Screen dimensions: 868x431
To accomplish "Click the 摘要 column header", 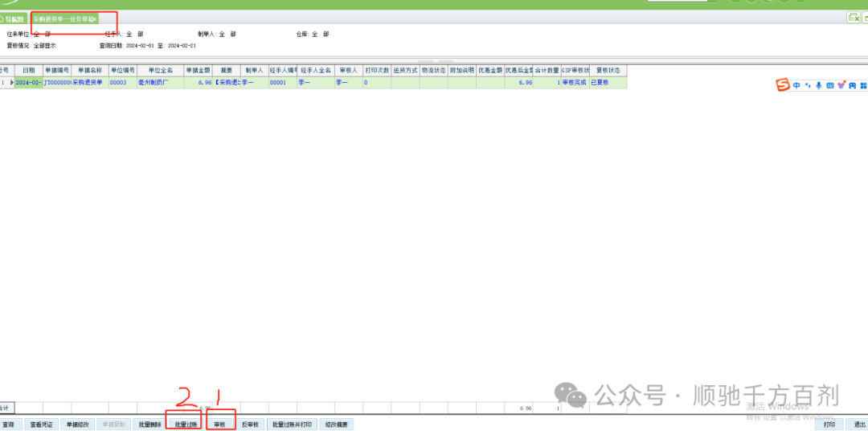I will pyautogui.click(x=226, y=70).
